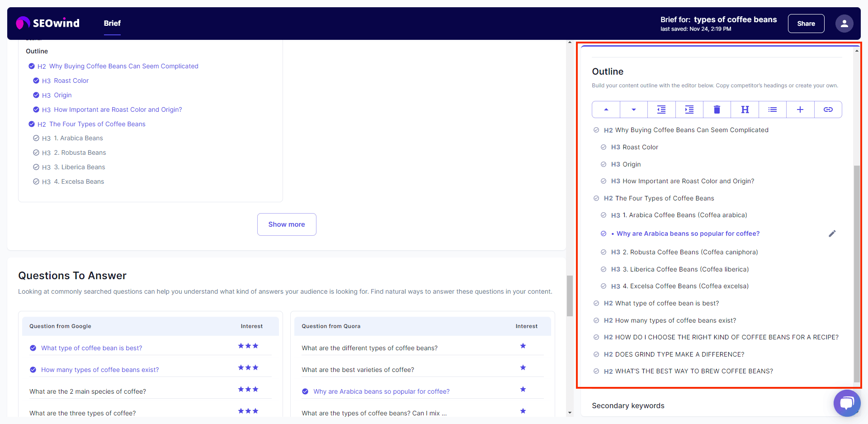Viewport: 868px width, 424px height.
Task: Select the move heading down icon
Action: [x=633, y=110]
